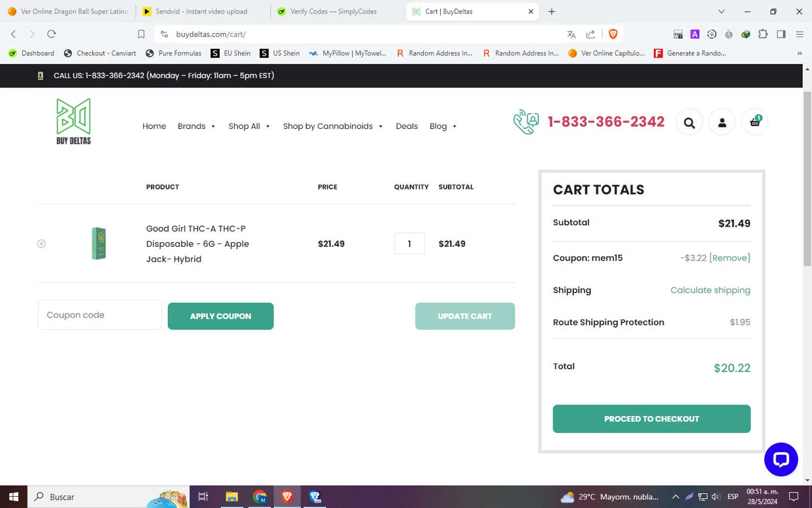This screenshot has width=812, height=508.
Task: Open the live chat bubble
Action: [781, 459]
